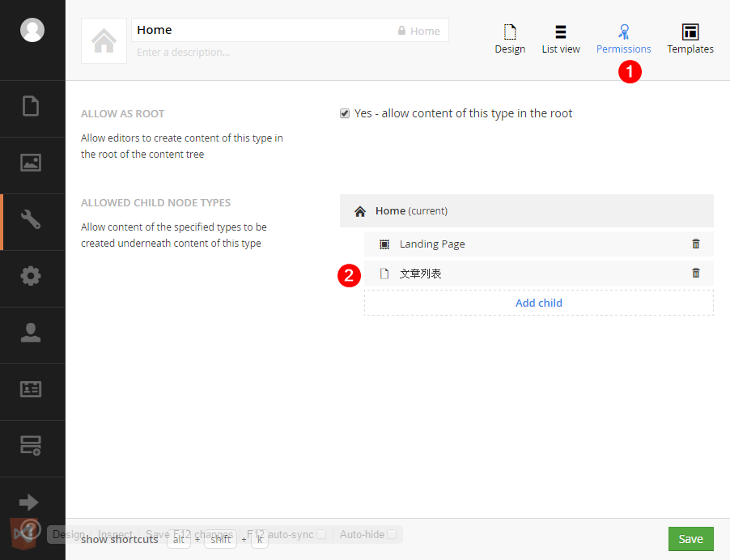Open the Members section in sidebar

[31, 389]
